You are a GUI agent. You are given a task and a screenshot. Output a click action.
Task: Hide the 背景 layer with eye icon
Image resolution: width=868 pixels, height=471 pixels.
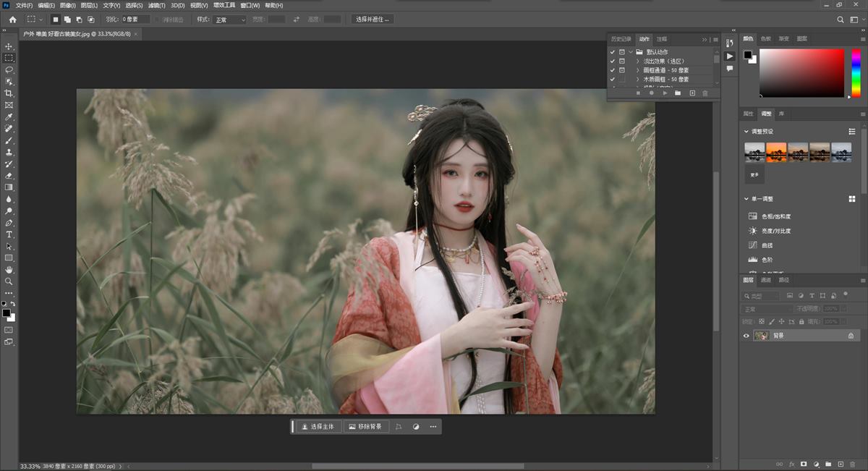[747, 336]
